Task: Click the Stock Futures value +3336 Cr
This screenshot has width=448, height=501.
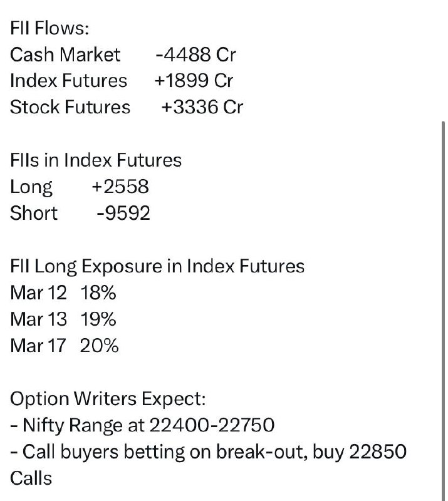Action: 202,107
